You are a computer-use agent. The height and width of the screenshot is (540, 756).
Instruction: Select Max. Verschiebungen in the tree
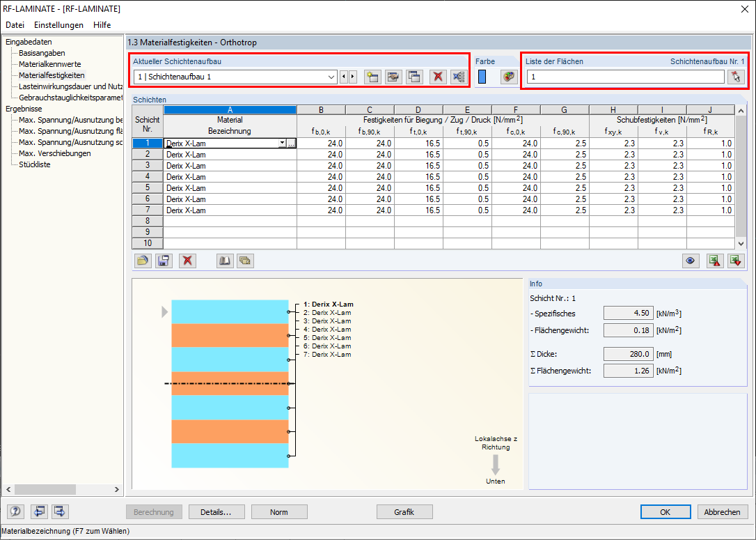coord(54,153)
